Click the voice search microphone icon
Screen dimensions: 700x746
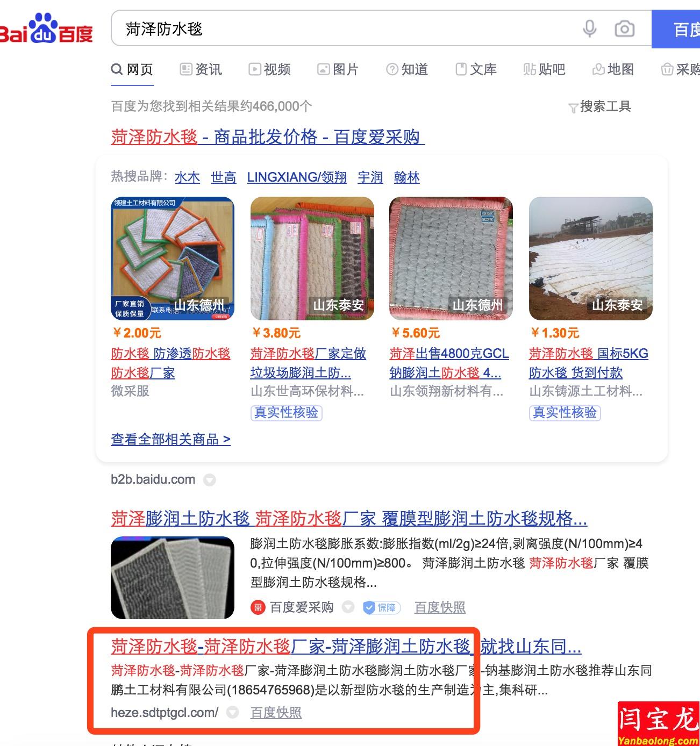pyautogui.click(x=590, y=28)
